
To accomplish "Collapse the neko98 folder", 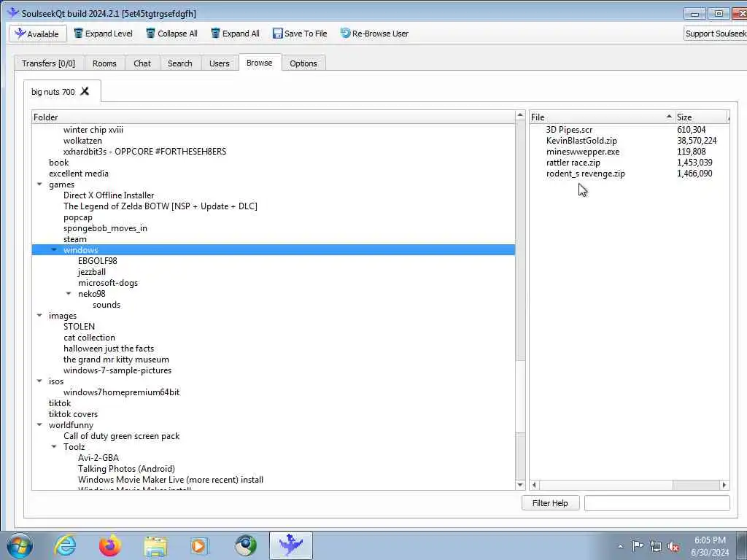I will [69, 294].
